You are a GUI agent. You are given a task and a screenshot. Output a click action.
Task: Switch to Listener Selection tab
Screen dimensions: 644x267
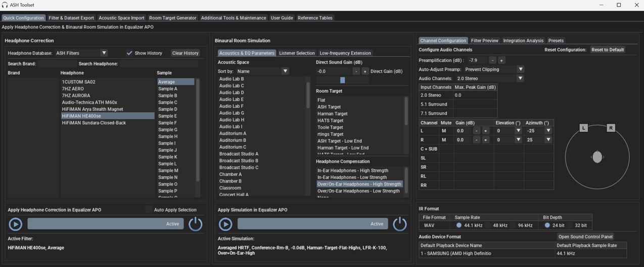coord(297,53)
